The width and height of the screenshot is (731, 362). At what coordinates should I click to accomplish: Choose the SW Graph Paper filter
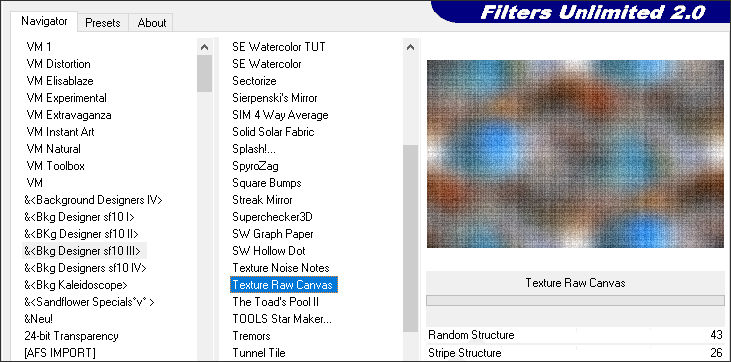[x=273, y=234]
